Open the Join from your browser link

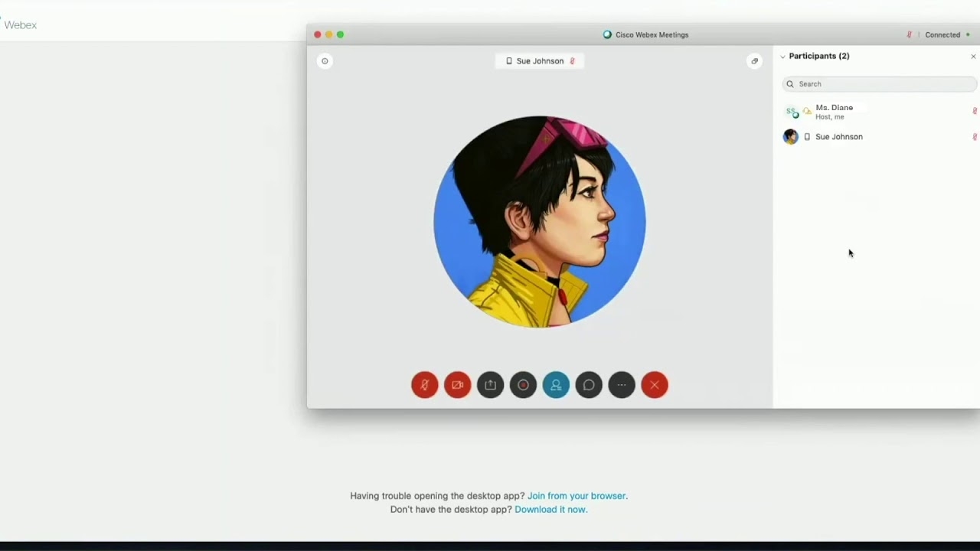[577, 496]
